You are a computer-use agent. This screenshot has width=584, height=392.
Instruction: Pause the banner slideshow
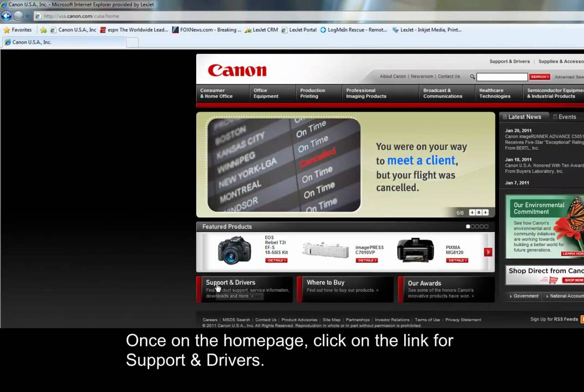[x=479, y=212]
